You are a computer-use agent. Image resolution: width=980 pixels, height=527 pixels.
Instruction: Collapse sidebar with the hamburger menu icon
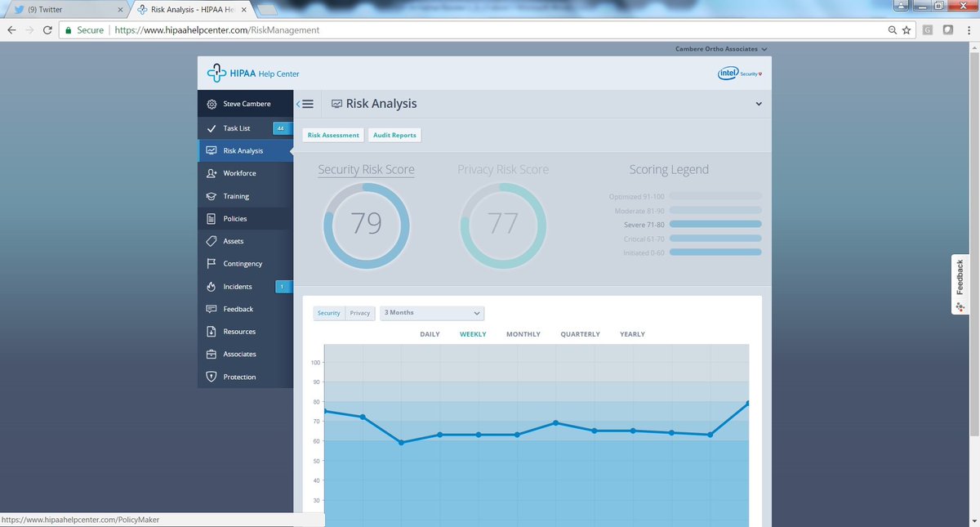tap(306, 104)
